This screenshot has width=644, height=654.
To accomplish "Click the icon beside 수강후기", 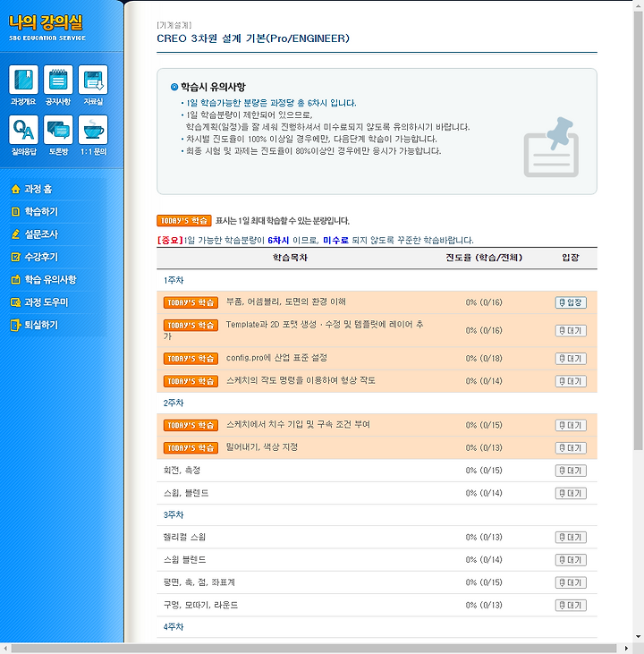I will [15, 257].
